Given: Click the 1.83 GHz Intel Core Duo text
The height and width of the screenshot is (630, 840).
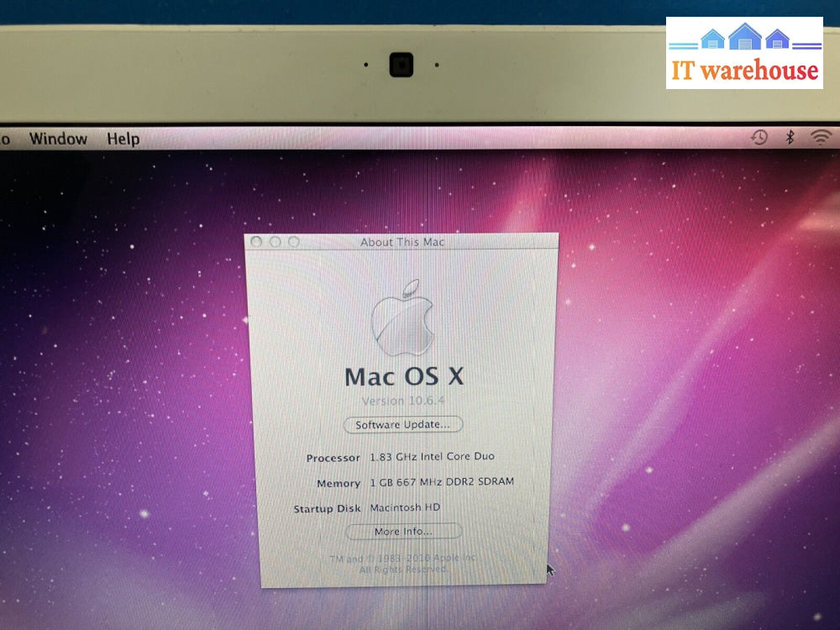Looking at the screenshot, I should (432, 457).
